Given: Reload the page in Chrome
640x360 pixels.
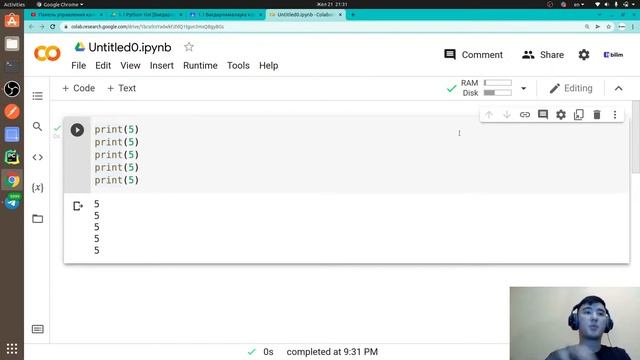Looking at the screenshot, I should (53, 27).
